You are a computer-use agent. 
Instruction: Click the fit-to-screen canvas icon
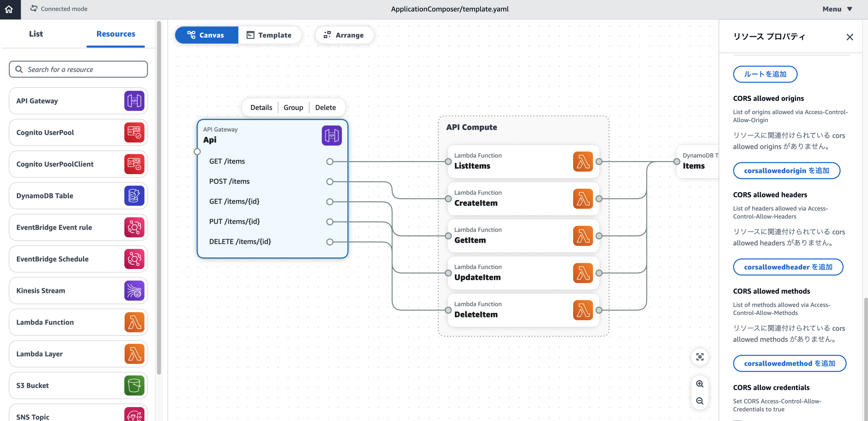click(x=700, y=357)
